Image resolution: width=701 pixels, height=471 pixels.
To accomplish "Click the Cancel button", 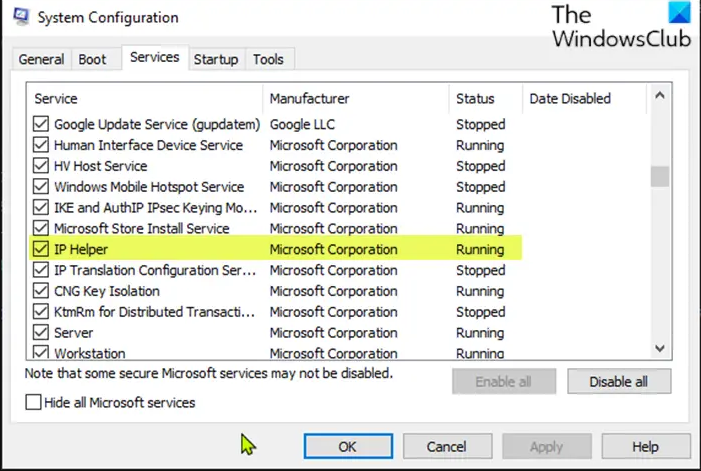I will (446, 446).
